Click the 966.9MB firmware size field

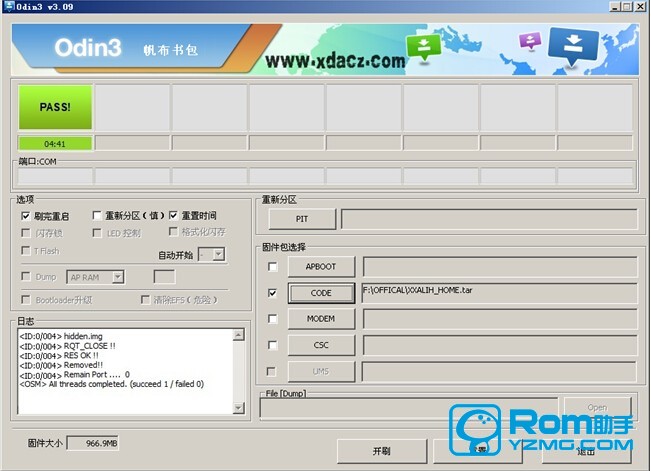point(93,444)
